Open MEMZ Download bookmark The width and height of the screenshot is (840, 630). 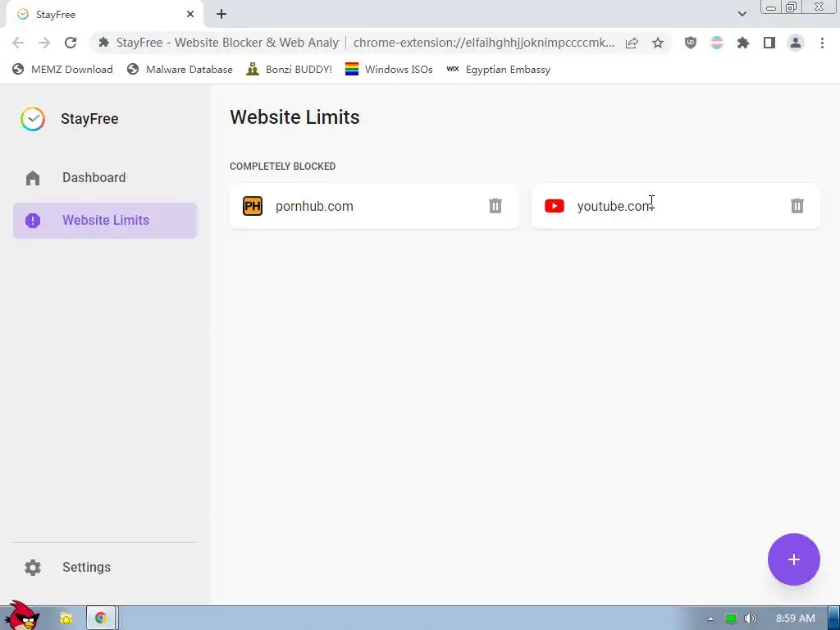(x=62, y=70)
